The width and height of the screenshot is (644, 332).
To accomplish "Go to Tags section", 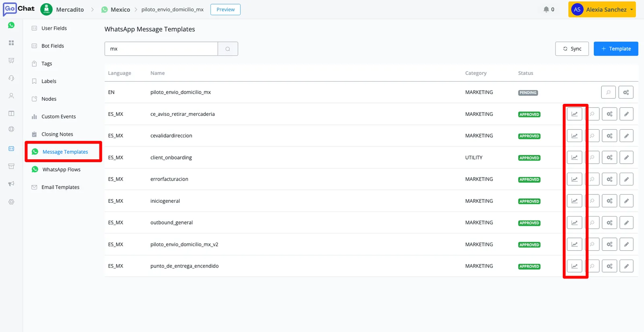I will [x=47, y=64].
